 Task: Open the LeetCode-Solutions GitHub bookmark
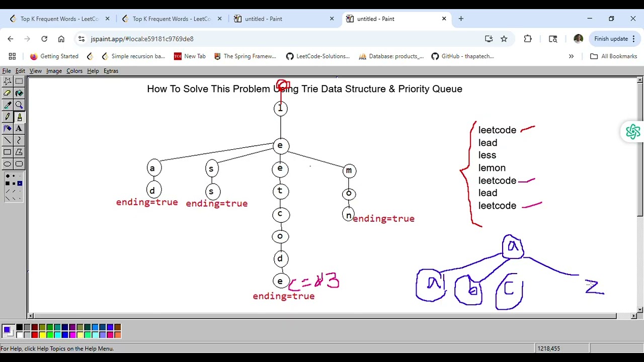point(318,56)
